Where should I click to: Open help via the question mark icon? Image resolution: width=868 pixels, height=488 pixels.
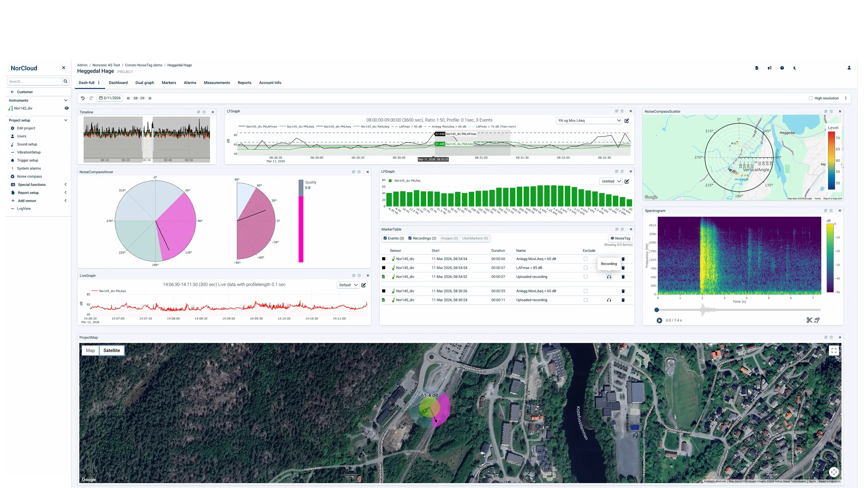pyautogui.click(x=782, y=68)
